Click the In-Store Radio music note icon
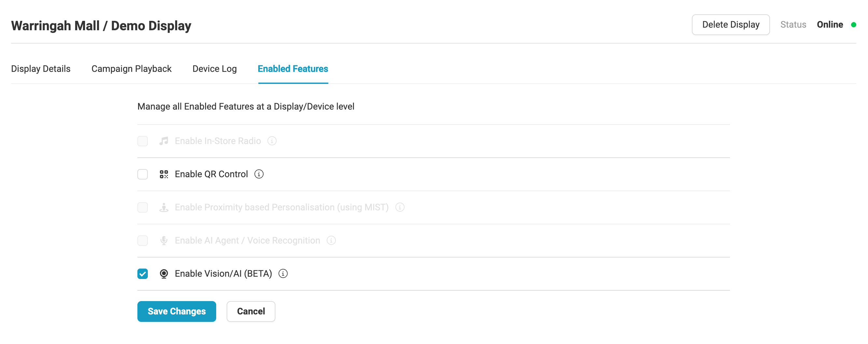Viewport: 868px width, 344px height. tap(164, 141)
